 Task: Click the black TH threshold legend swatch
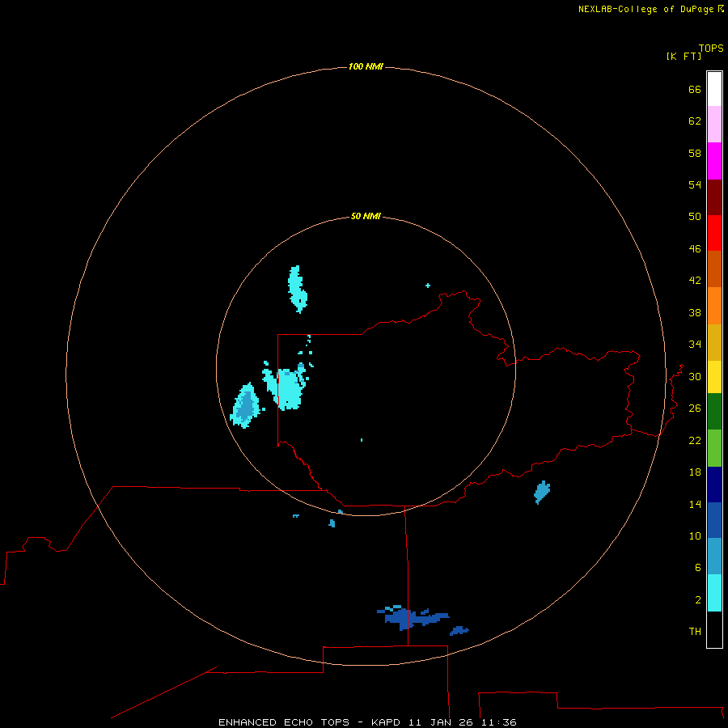(714, 629)
